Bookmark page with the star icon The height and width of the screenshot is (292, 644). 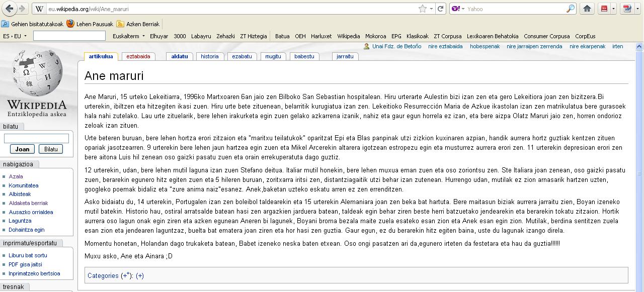pos(423,9)
